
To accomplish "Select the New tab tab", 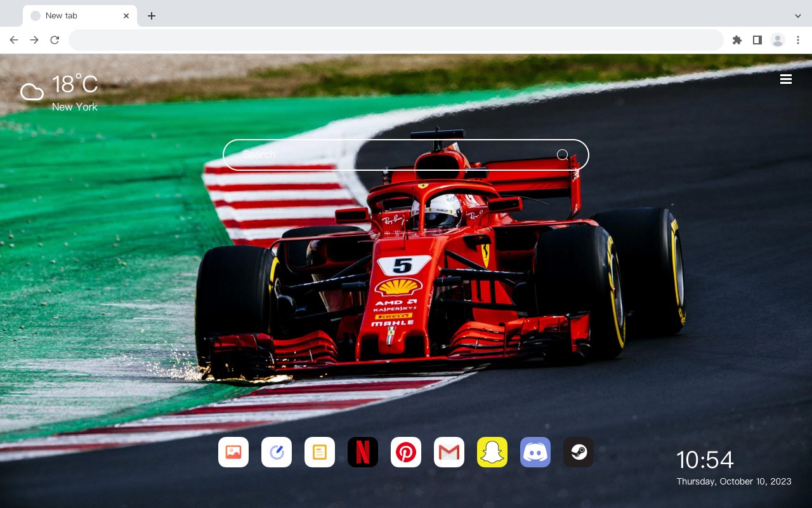I will coord(80,16).
